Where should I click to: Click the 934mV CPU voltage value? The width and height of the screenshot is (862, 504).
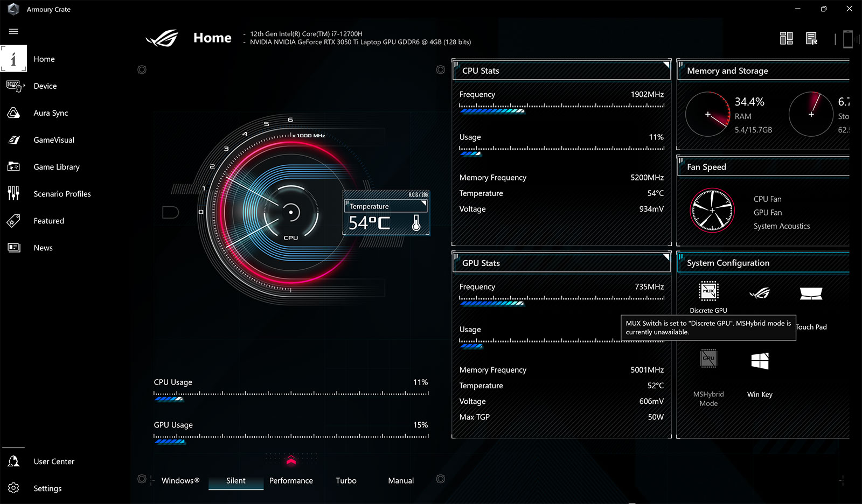pos(651,209)
